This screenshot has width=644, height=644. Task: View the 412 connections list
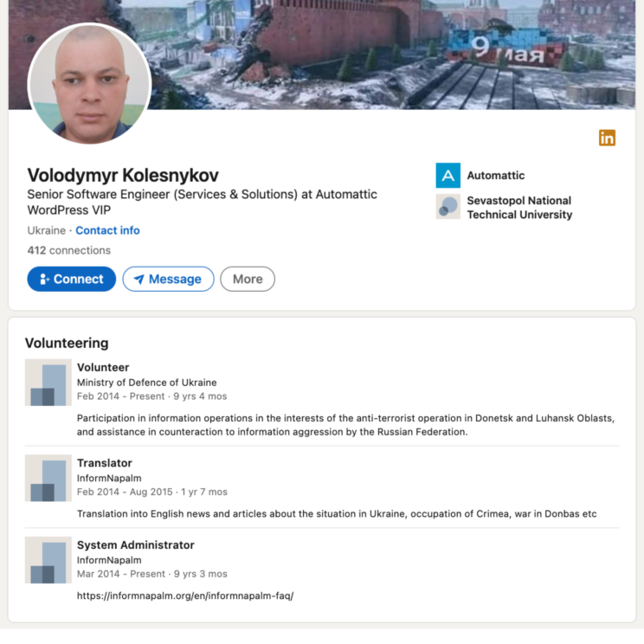point(69,250)
